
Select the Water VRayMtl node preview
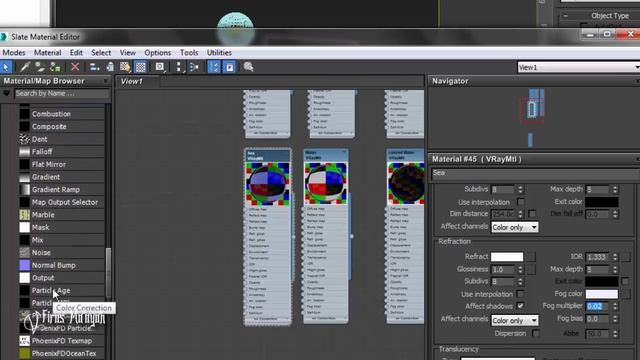point(326,184)
